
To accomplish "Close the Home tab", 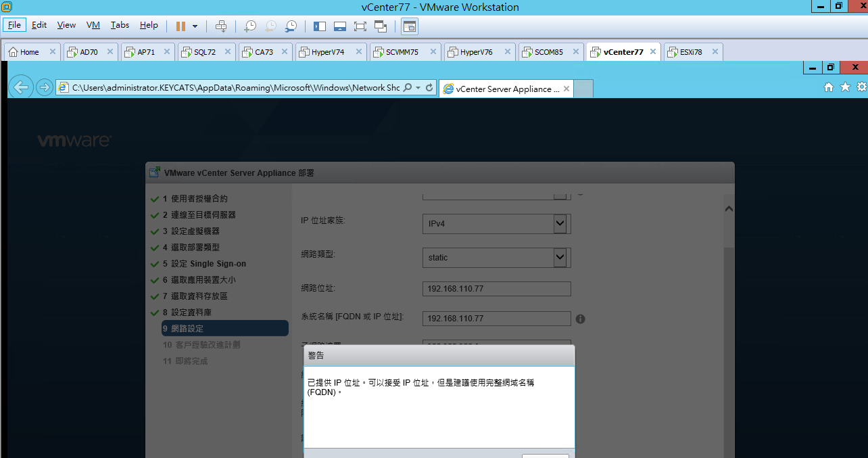I will click(53, 52).
